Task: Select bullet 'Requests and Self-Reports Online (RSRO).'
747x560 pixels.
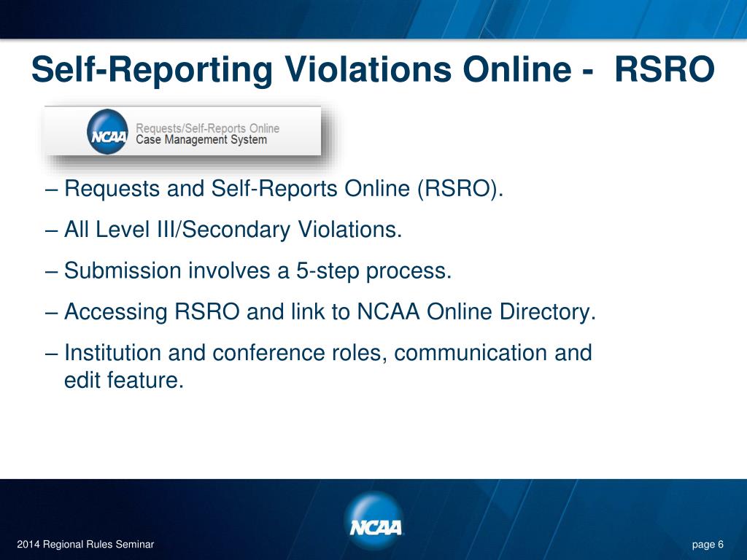Action: (x=274, y=189)
